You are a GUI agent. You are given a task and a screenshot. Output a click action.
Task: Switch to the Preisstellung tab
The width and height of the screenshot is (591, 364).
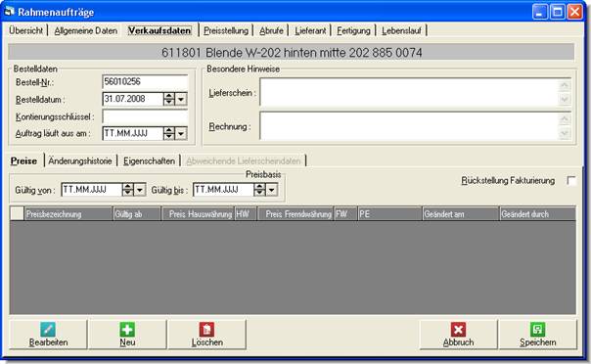(226, 30)
